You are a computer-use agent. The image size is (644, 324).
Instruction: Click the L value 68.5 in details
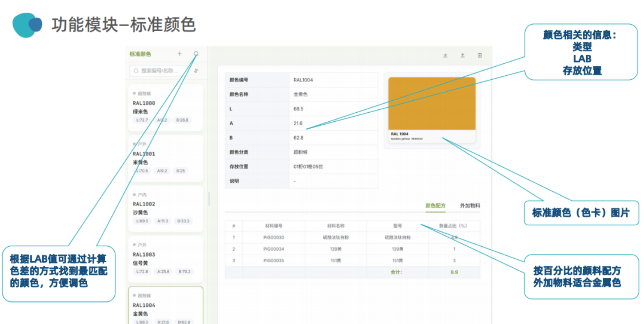point(298,109)
